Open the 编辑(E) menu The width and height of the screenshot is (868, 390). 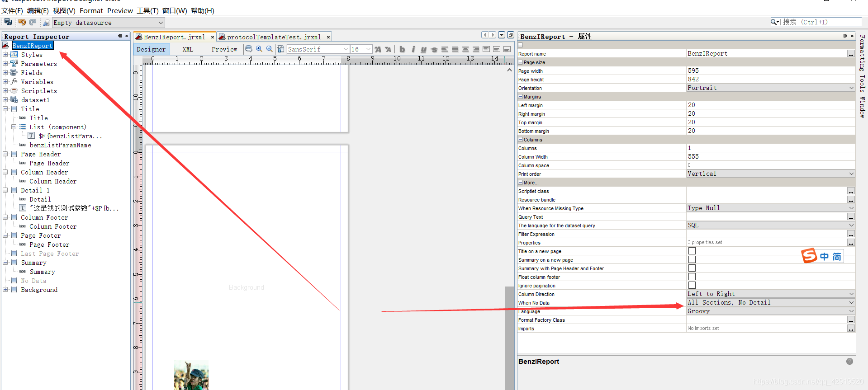tap(38, 10)
